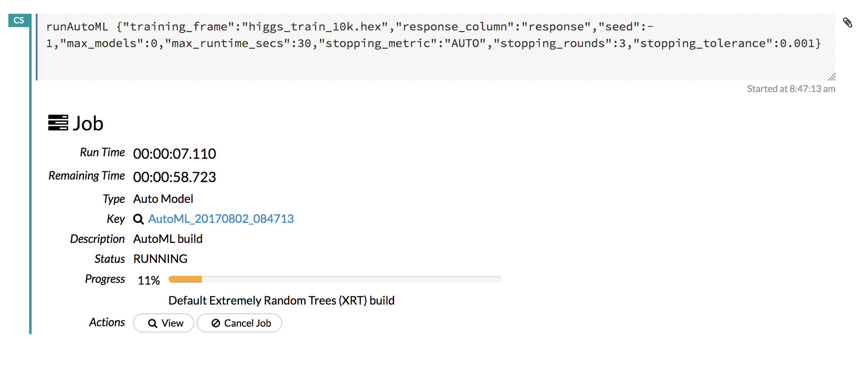The height and width of the screenshot is (365, 868).
Task: Click the Run Time value 00:00:07.110
Action: [x=174, y=154]
